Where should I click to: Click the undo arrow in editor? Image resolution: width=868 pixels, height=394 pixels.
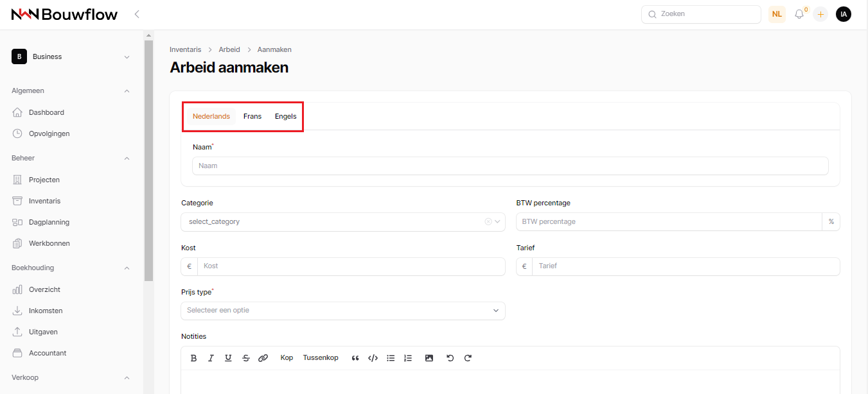pyautogui.click(x=450, y=358)
